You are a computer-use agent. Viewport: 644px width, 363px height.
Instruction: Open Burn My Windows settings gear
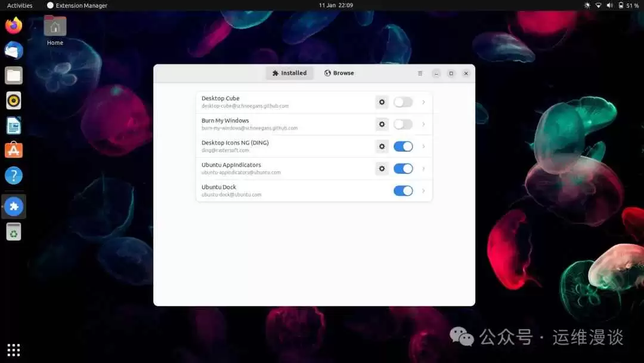point(382,124)
